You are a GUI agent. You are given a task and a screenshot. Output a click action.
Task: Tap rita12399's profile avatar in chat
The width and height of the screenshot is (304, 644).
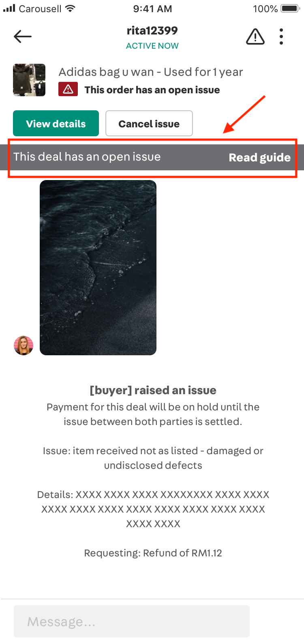click(x=24, y=346)
